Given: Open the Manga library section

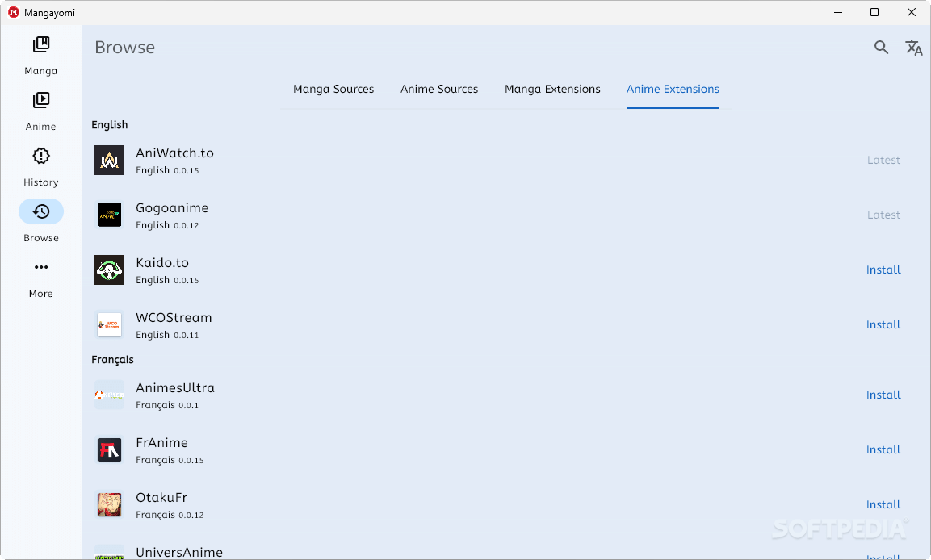Looking at the screenshot, I should click(41, 56).
